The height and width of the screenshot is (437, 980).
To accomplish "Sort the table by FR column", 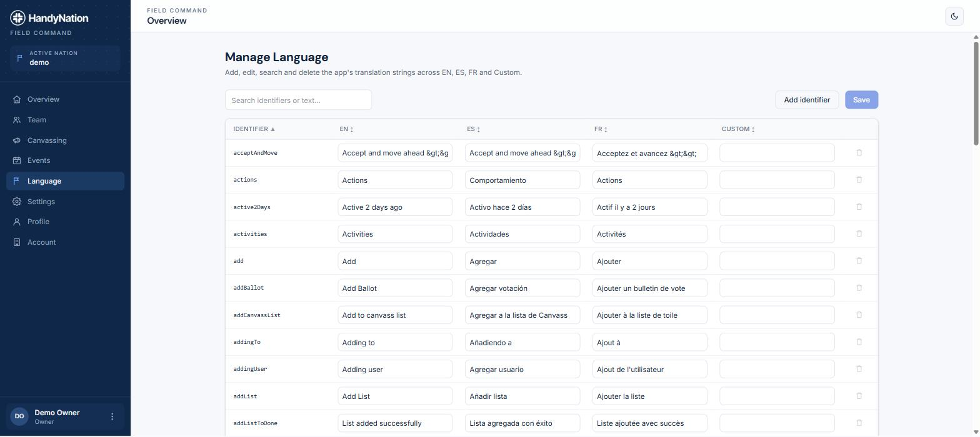I will coord(601,129).
